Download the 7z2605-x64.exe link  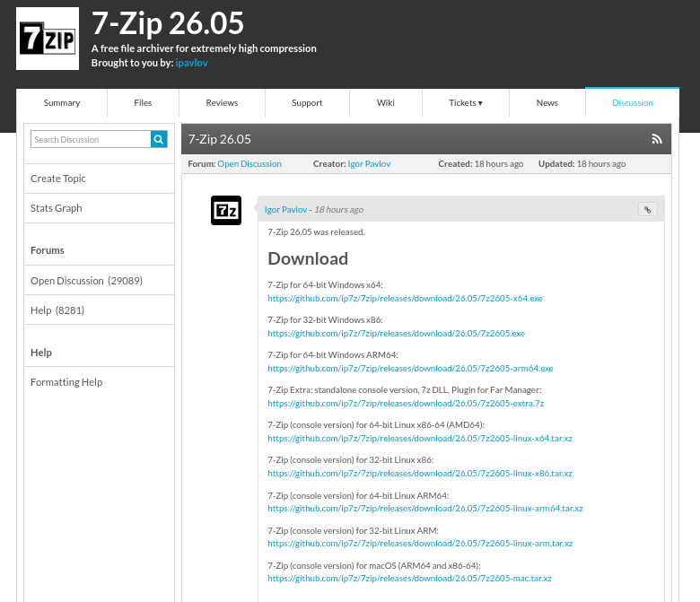[x=405, y=299]
